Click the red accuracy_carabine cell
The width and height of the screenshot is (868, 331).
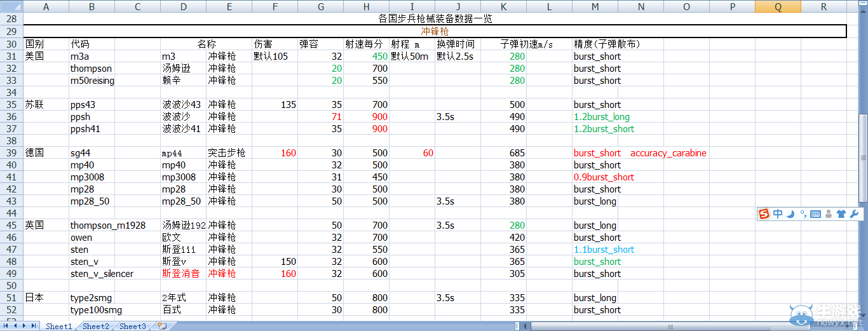click(668, 153)
